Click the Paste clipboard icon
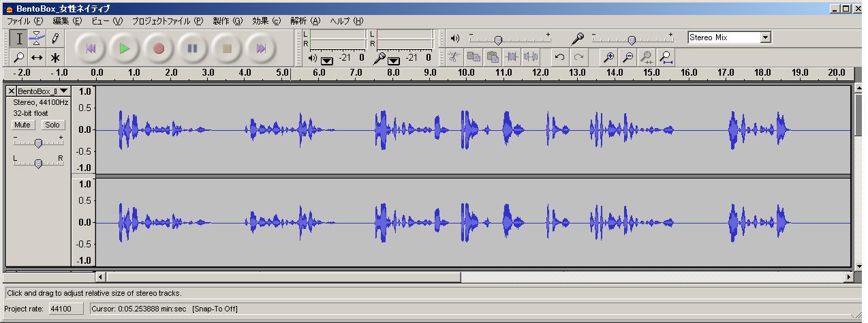The height and width of the screenshot is (323, 868). [492, 57]
